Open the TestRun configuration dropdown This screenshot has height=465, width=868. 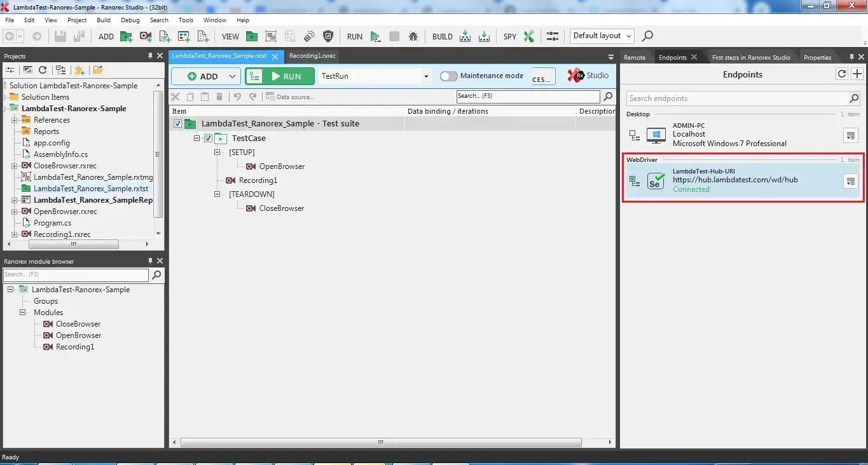click(425, 76)
